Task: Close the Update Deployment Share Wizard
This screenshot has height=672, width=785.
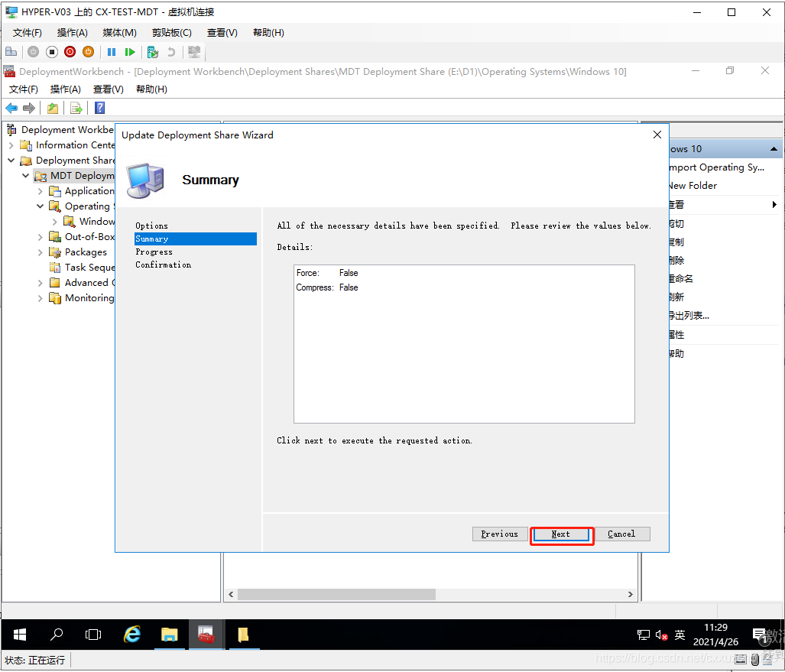Action: click(657, 135)
